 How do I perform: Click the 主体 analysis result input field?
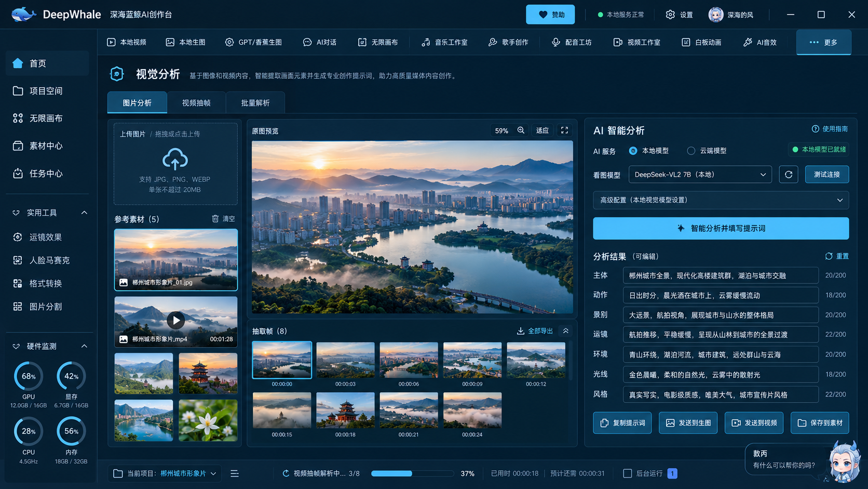point(720,275)
